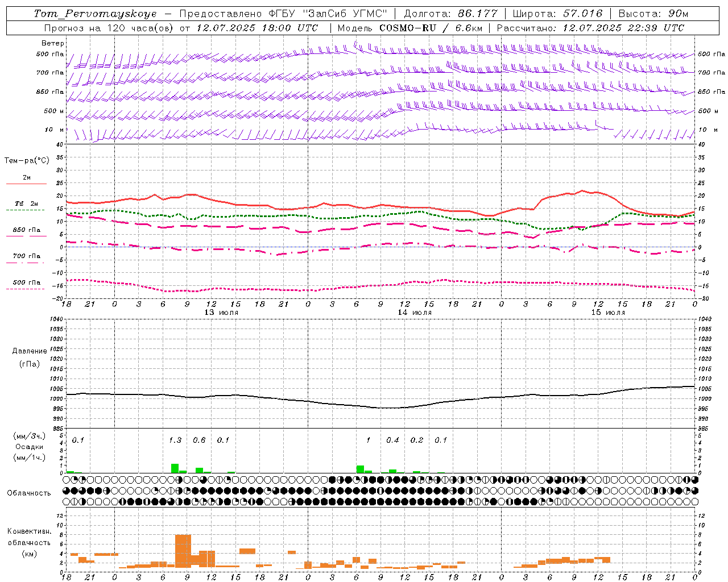Click the Осадки precipitation label
Screen dimensions: 728x582
click(x=29, y=447)
